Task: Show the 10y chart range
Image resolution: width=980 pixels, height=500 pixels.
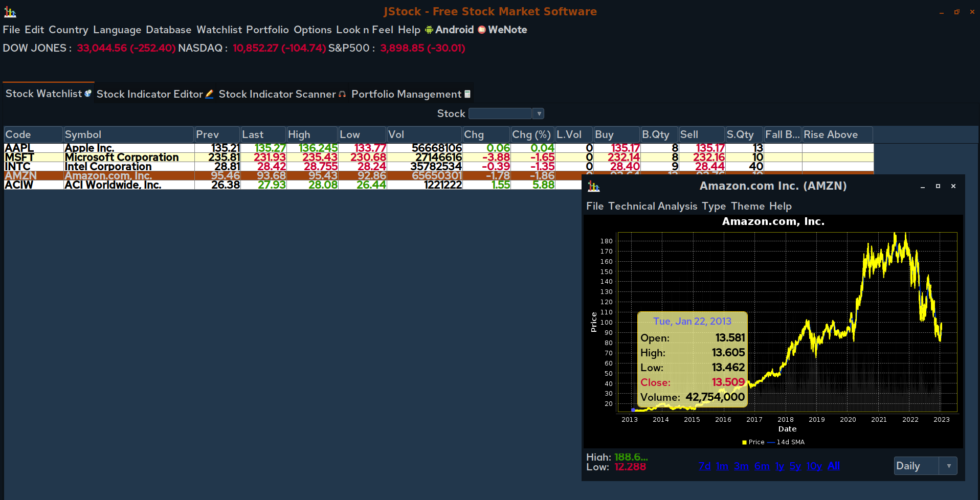Action: (814, 466)
